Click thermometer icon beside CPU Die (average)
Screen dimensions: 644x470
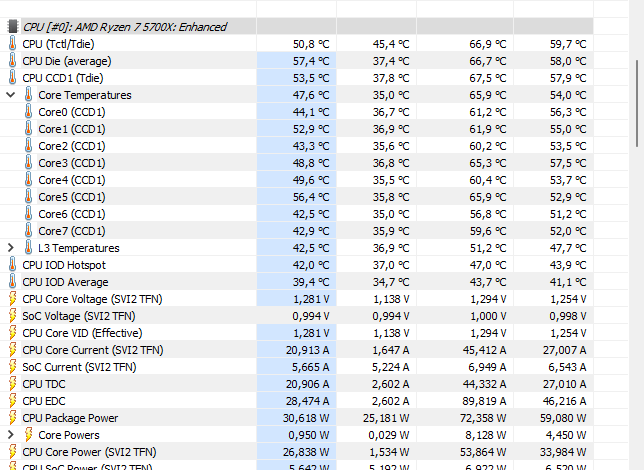coord(12,61)
